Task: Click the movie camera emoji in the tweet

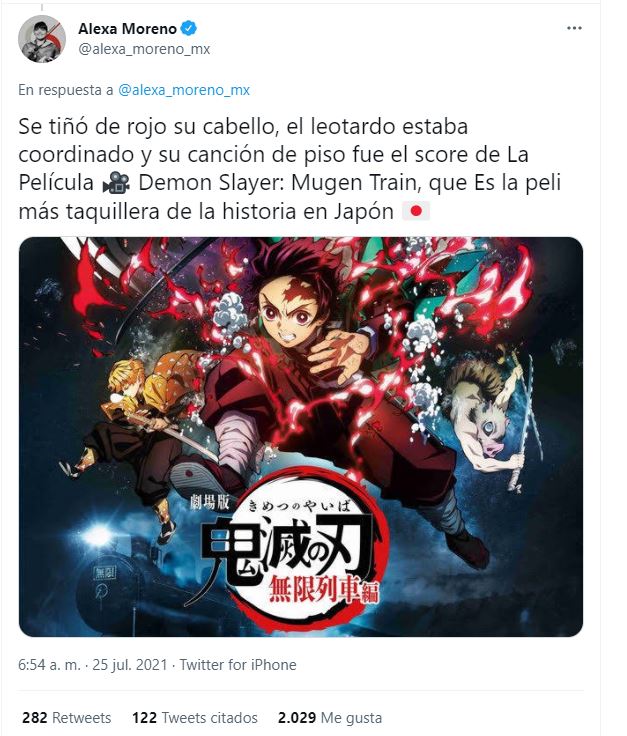Action: (x=116, y=183)
